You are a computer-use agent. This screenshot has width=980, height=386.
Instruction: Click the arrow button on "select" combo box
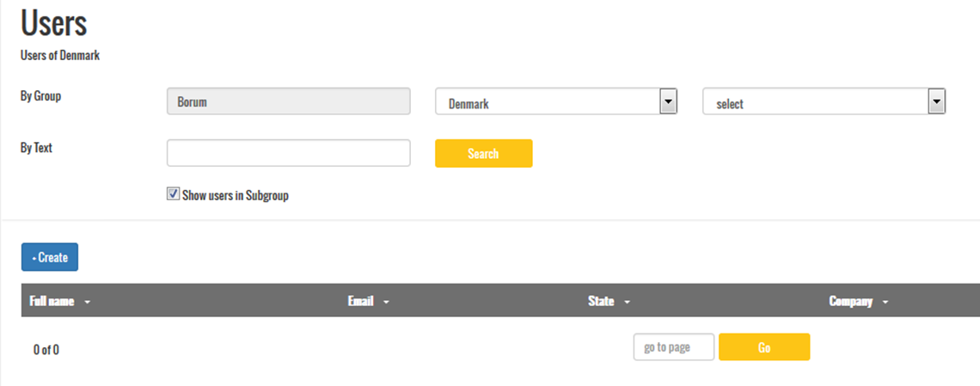(936, 102)
